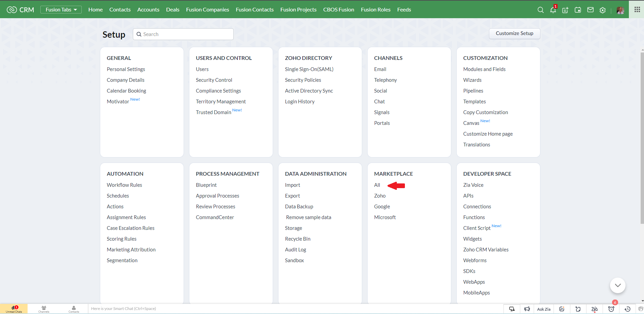This screenshot has width=644, height=314.
Task: Open Territory Management link
Action: coord(221,102)
